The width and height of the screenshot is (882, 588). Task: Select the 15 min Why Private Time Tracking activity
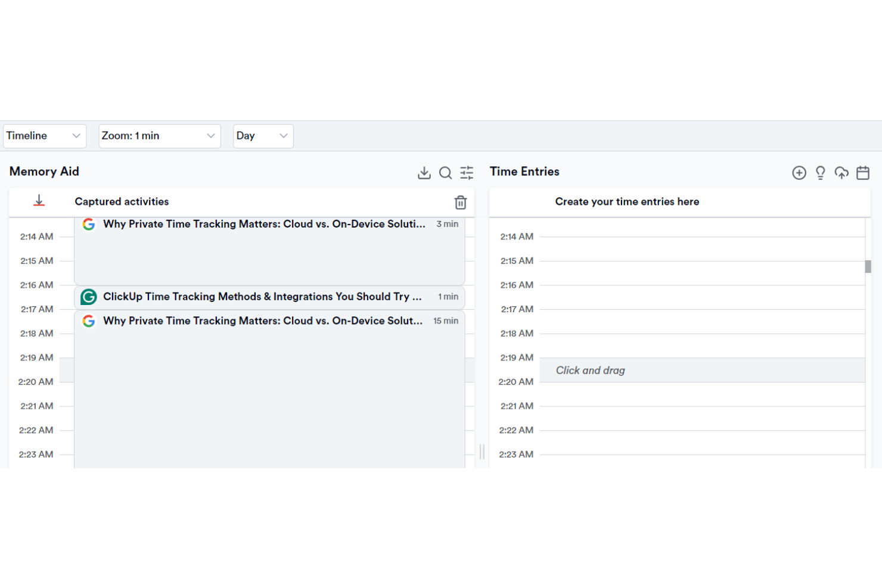[269, 389]
